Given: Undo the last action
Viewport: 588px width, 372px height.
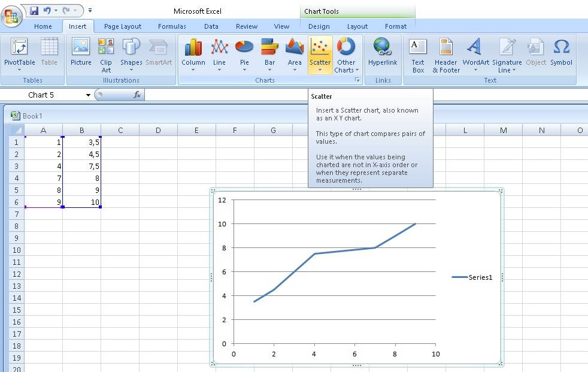Looking at the screenshot, I should (47, 11).
